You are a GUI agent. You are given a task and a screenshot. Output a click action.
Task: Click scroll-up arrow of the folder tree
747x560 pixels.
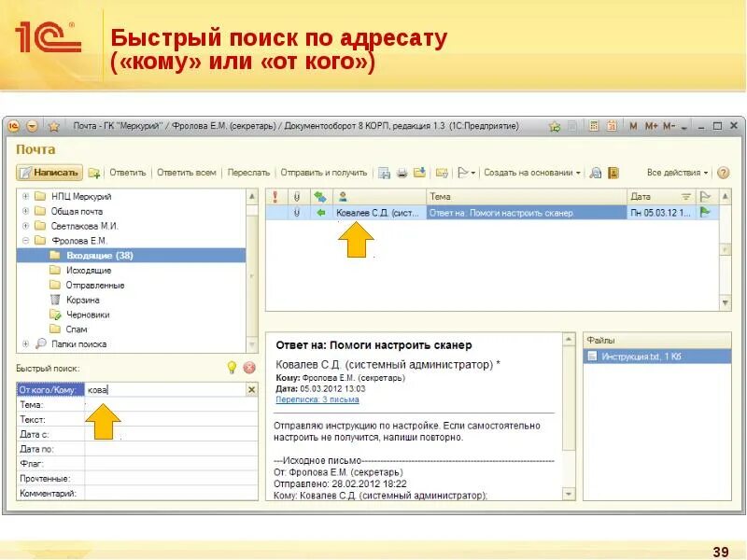click(x=252, y=196)
